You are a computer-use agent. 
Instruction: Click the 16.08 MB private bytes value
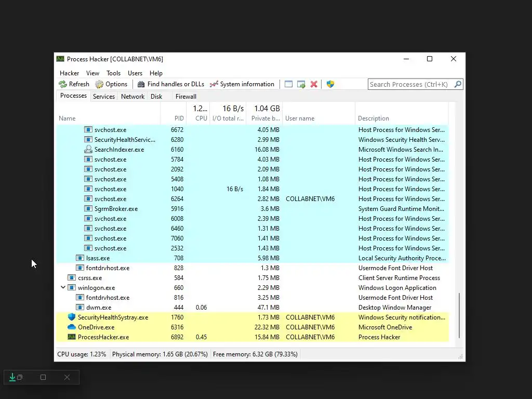point(267,149)
